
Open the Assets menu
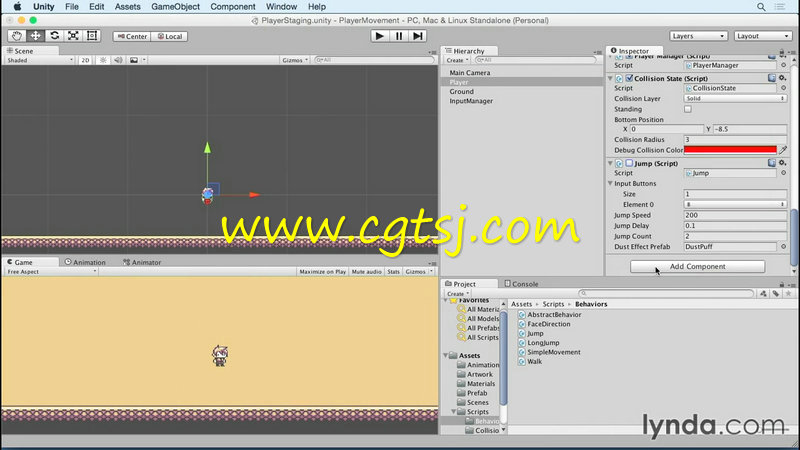(128, 7)
